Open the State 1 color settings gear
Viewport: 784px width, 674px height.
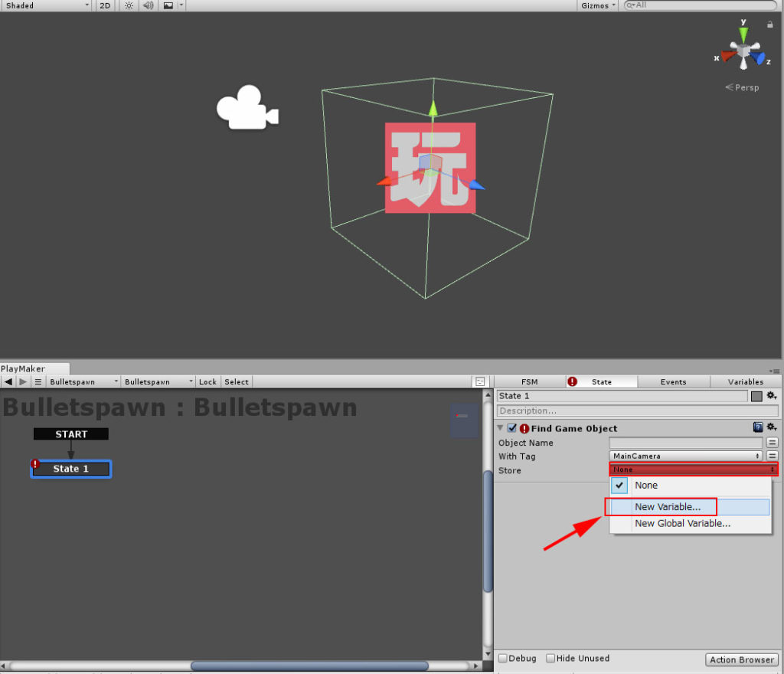[x=772, y=396]
